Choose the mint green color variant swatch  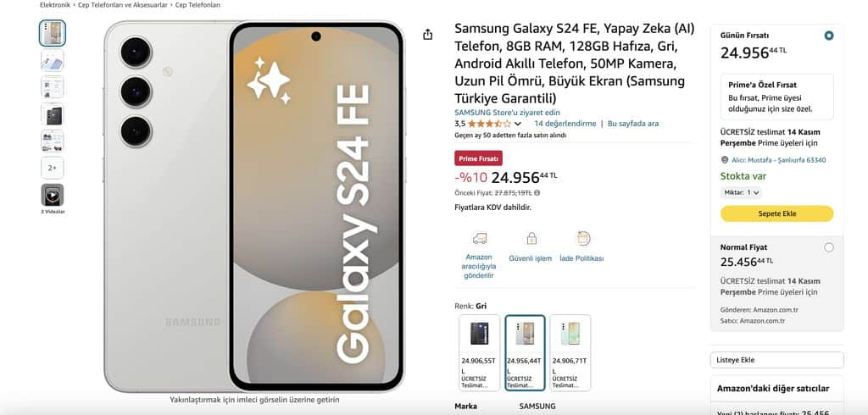[570, 352]
